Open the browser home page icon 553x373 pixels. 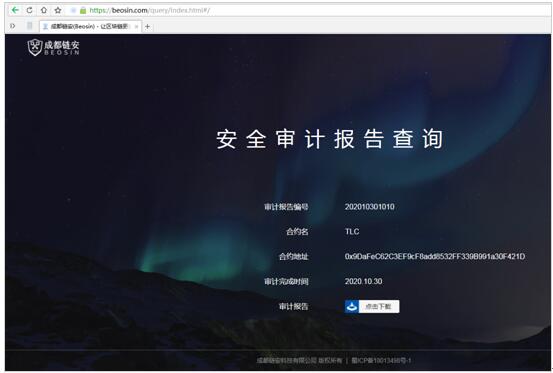click(x=44, y=10)
